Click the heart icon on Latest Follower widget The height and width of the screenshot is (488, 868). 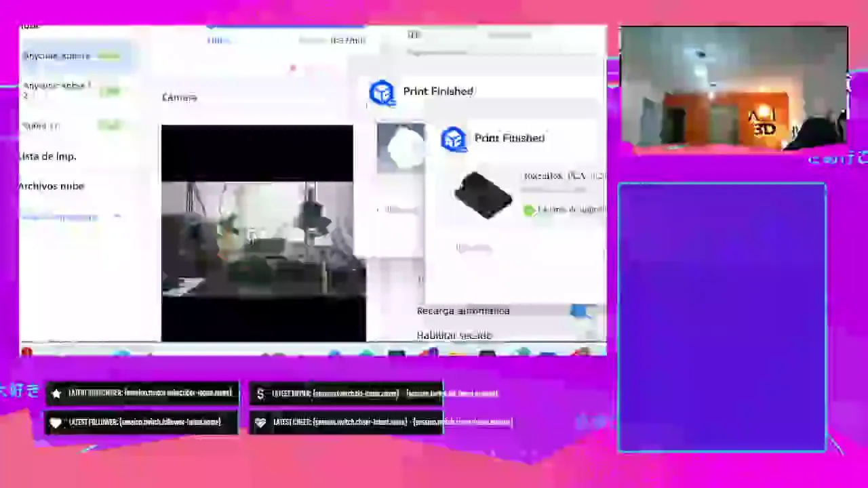[56, 422]
